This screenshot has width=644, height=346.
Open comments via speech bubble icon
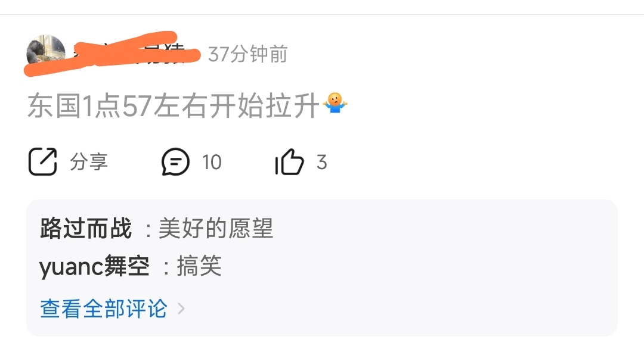(x=175, y=162)
